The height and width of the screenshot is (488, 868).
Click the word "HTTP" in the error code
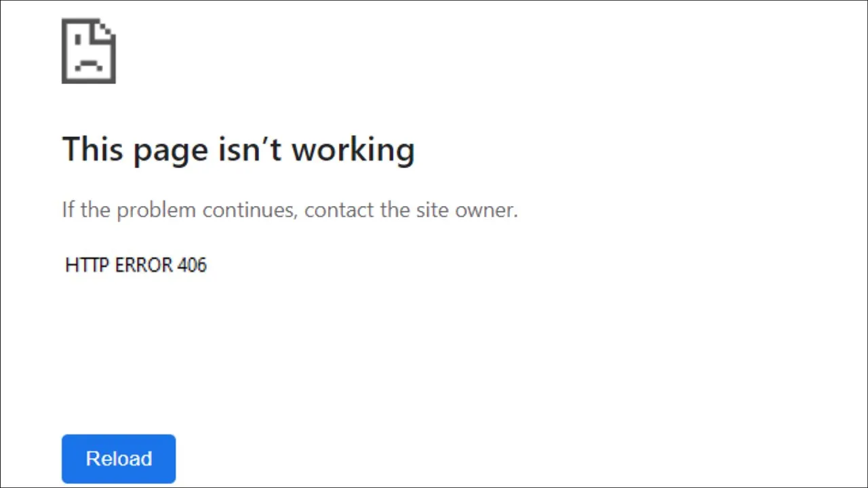pyautogui.click(x=87, y=264)
